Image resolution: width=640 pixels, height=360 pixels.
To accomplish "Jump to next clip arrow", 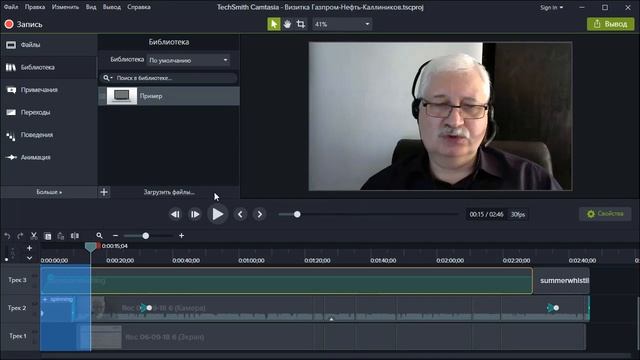I will pos(260,214).
